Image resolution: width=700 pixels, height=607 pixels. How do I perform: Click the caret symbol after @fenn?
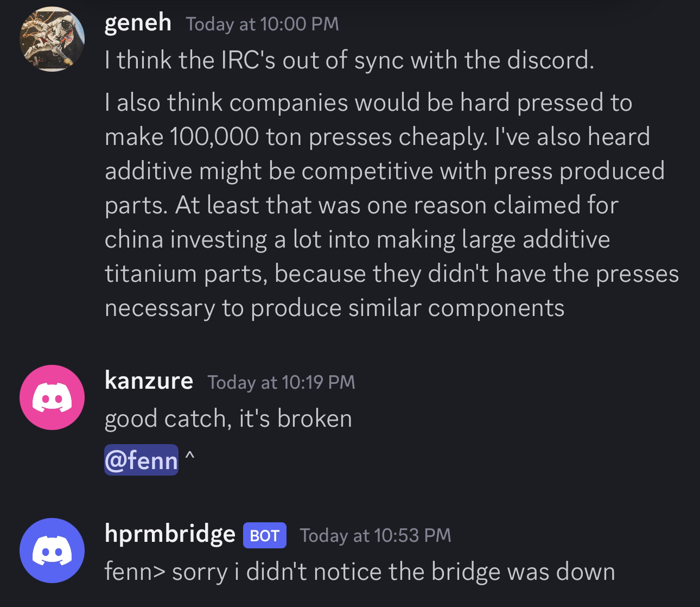click(x=189, y=458)
